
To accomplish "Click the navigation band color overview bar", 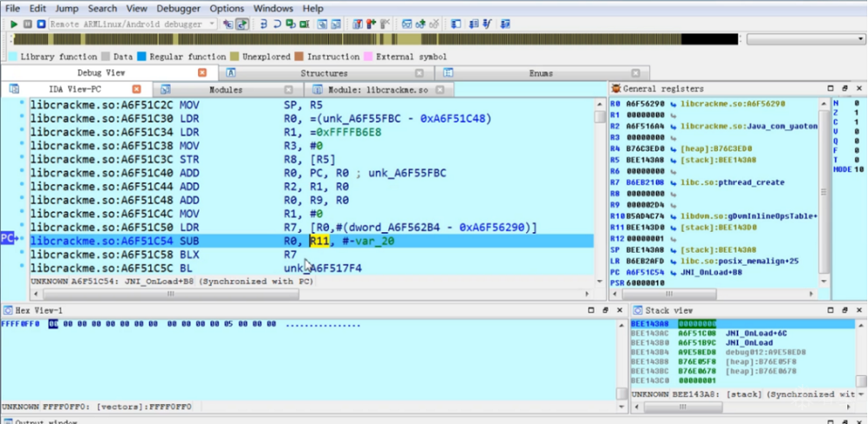I will (375, 39).
